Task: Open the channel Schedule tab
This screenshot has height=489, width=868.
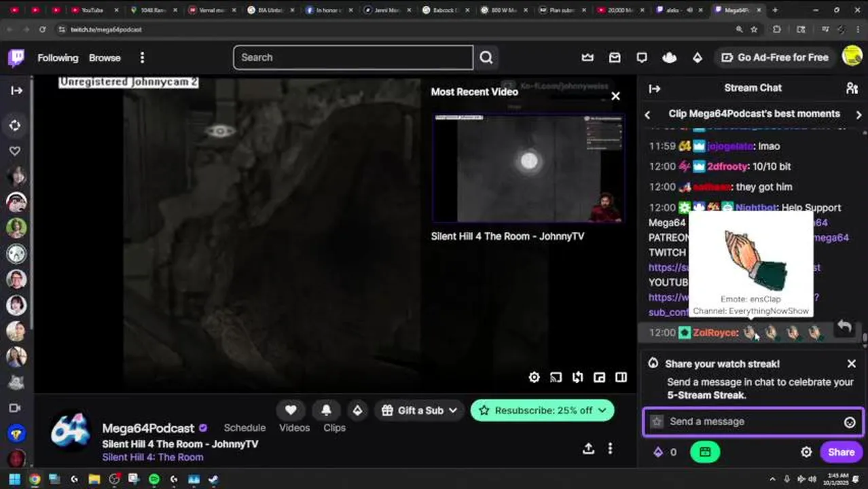Action: pyautogui.click(x=245, y=428)
